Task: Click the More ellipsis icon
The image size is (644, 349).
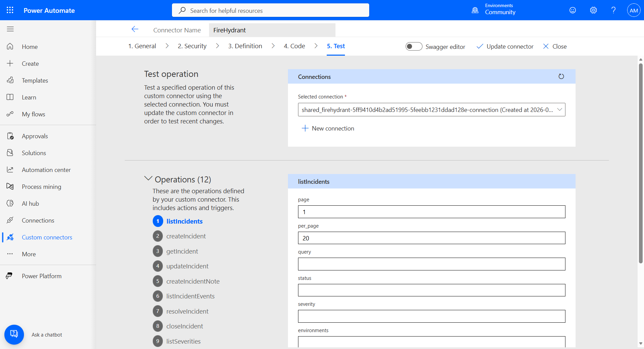Action: tap(10, 254)
